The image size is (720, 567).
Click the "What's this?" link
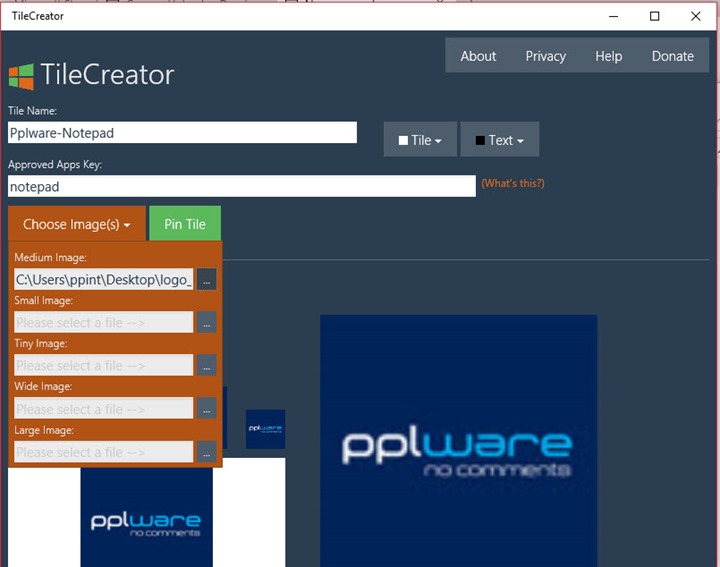point(512,183)
